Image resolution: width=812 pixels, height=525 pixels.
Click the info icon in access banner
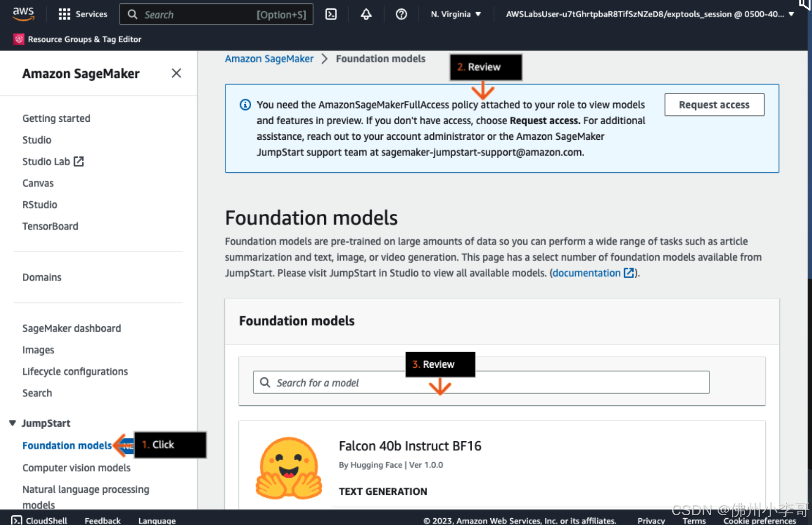(245, 105)
